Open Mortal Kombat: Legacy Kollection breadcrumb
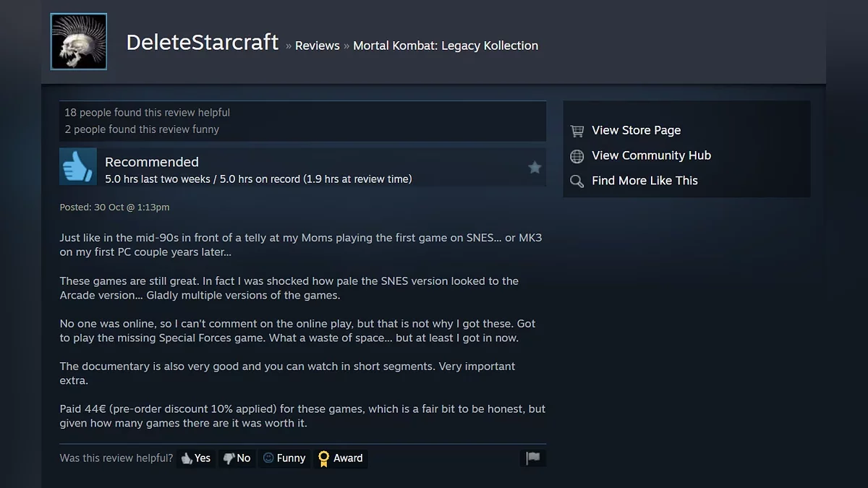The height and width of the screenshot is (488, 868). [x=446, y=46]
